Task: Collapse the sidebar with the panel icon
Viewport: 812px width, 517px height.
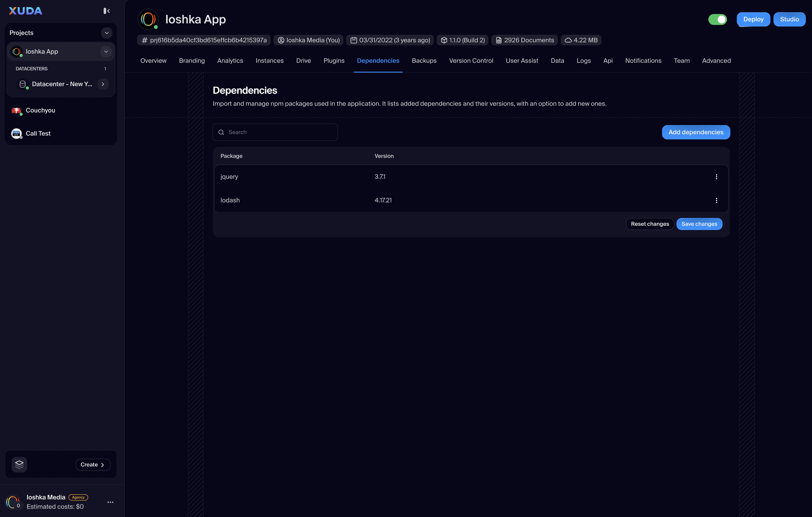Action: point(107,11)
